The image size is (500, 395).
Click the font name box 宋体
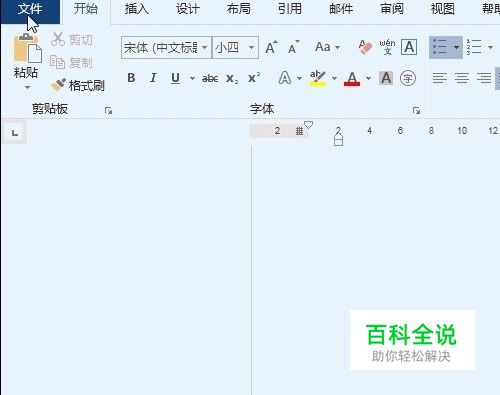(x=161, y=48)
